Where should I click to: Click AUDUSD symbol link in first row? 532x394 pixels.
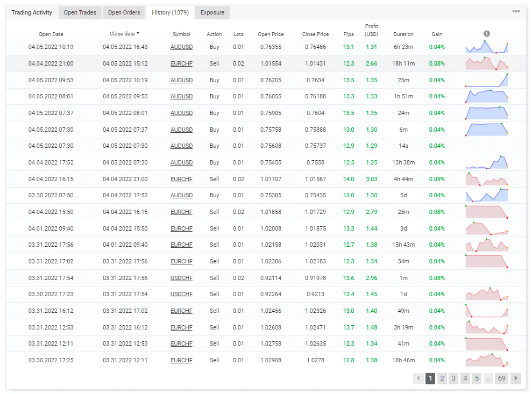[x=181, y=47]
